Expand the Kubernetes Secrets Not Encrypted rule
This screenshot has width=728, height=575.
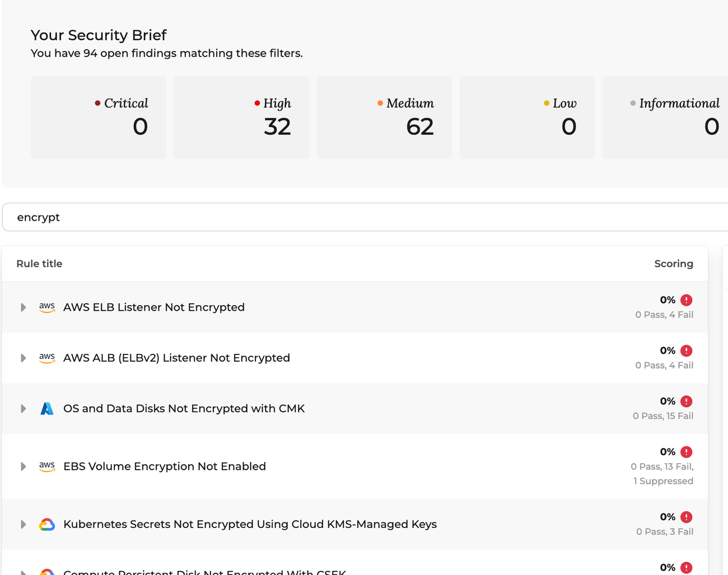coord(23,524)
